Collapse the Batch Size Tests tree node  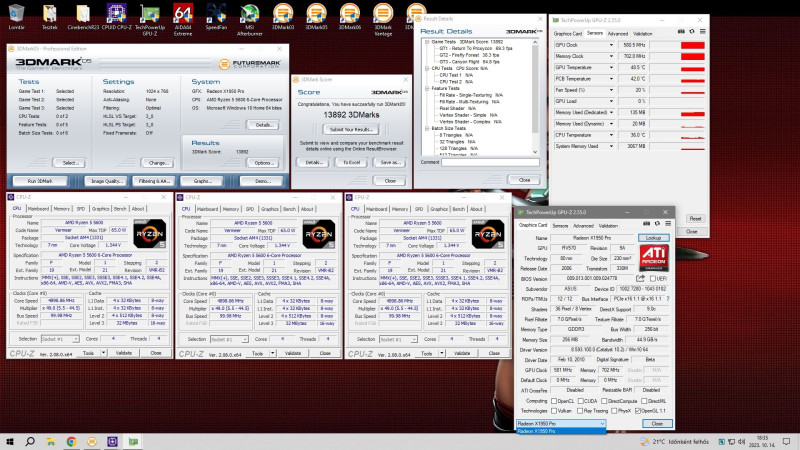click(x=427, y=128)
